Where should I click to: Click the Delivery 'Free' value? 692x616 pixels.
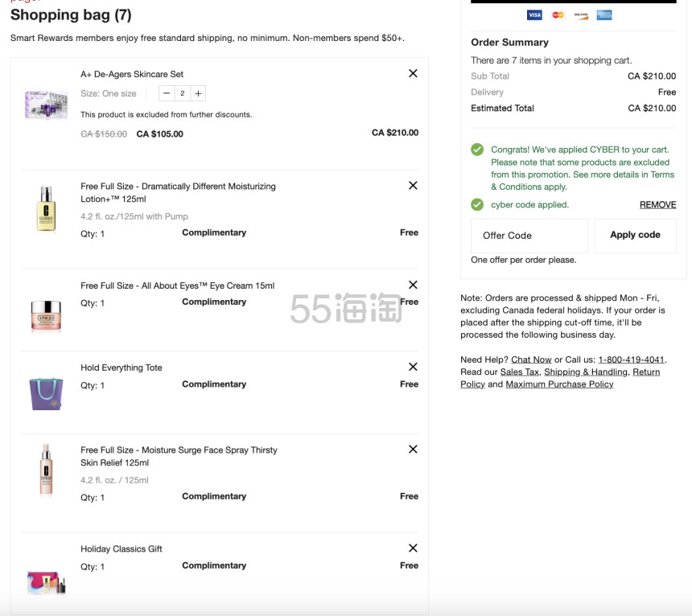point(667,92)
